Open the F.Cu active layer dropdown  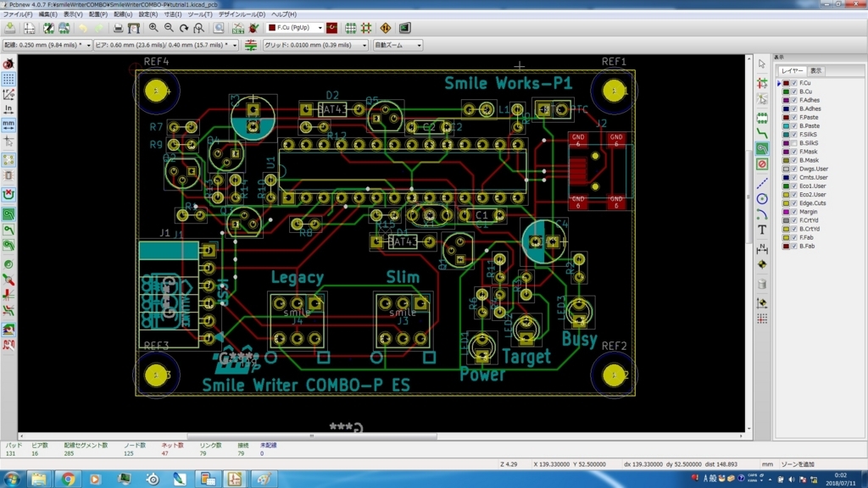[295, 28]
